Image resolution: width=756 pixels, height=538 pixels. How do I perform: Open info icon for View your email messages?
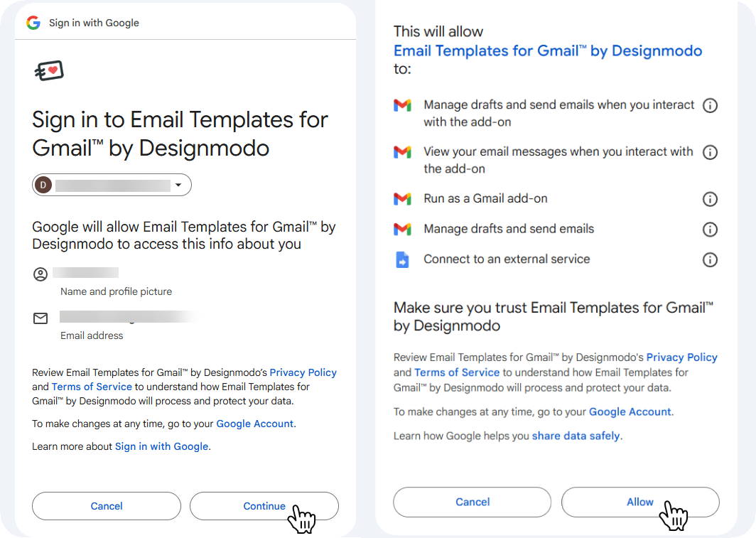(710, 152)
